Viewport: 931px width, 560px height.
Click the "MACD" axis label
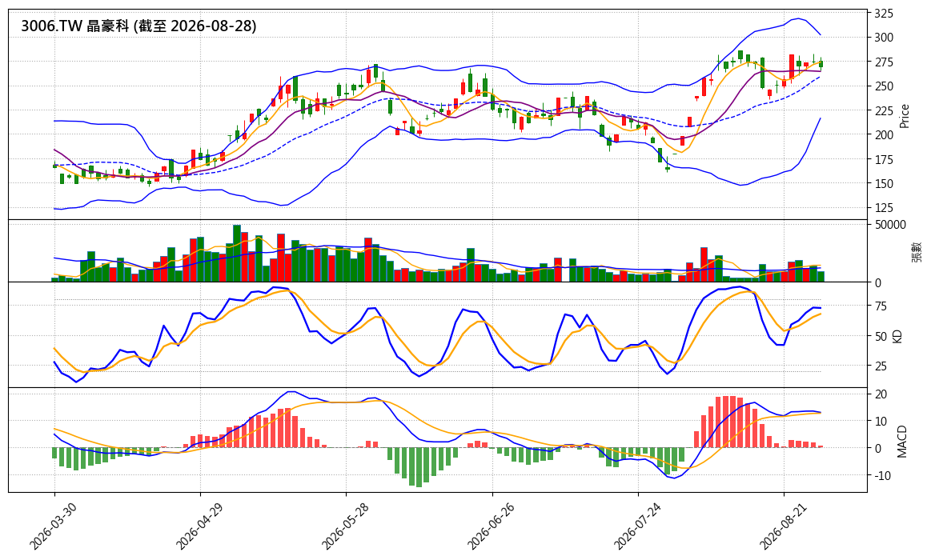[x=902, y=442]
